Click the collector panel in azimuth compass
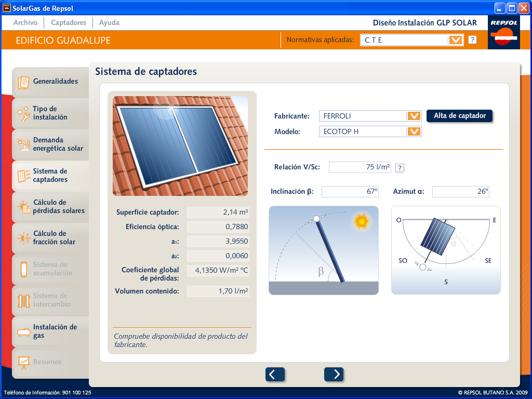The width and height of the screenshot is (532, 399). (x=437, y=237)
